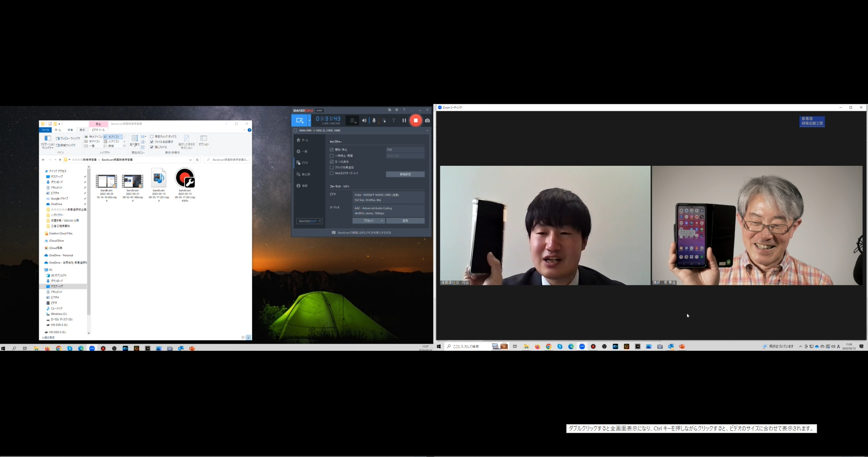868x457 pixels.
Task: Click the Explorer back arrow
Action: [43, 160]
